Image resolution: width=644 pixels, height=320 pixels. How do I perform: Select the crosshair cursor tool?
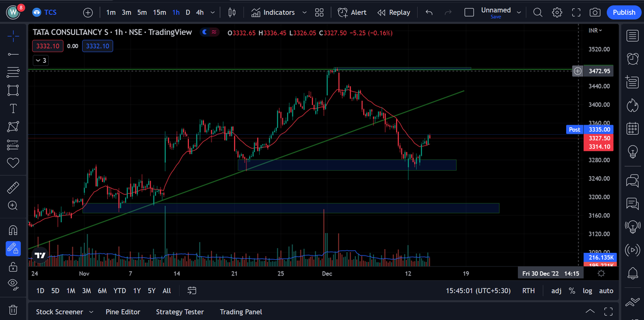click(13, 35)
